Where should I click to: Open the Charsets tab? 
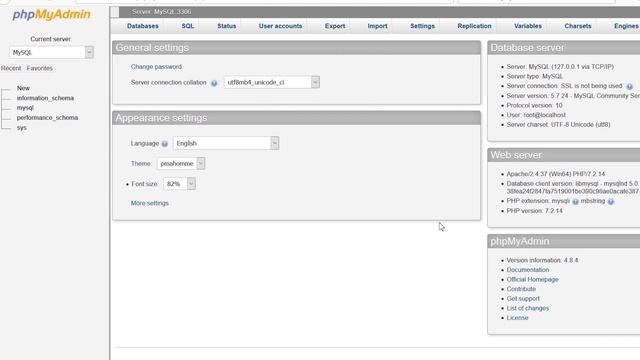point(578,26)
